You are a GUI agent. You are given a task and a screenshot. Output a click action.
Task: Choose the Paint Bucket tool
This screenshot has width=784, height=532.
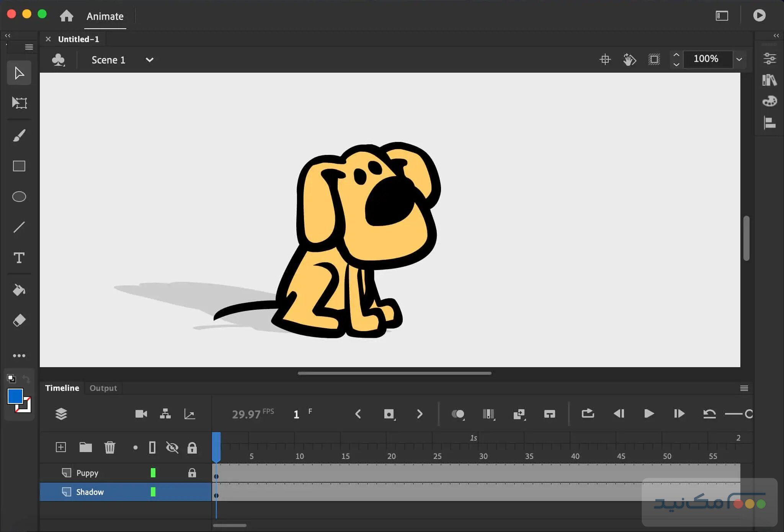click(19, 290)
